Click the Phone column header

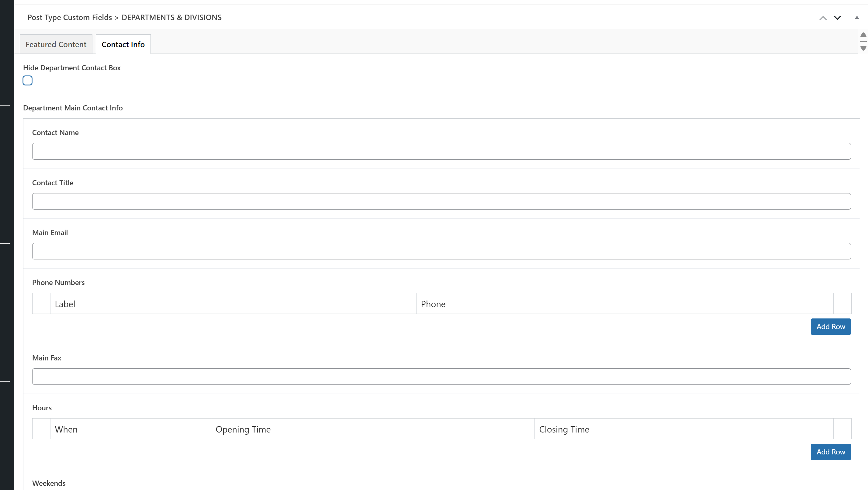[x=433, y=304]
